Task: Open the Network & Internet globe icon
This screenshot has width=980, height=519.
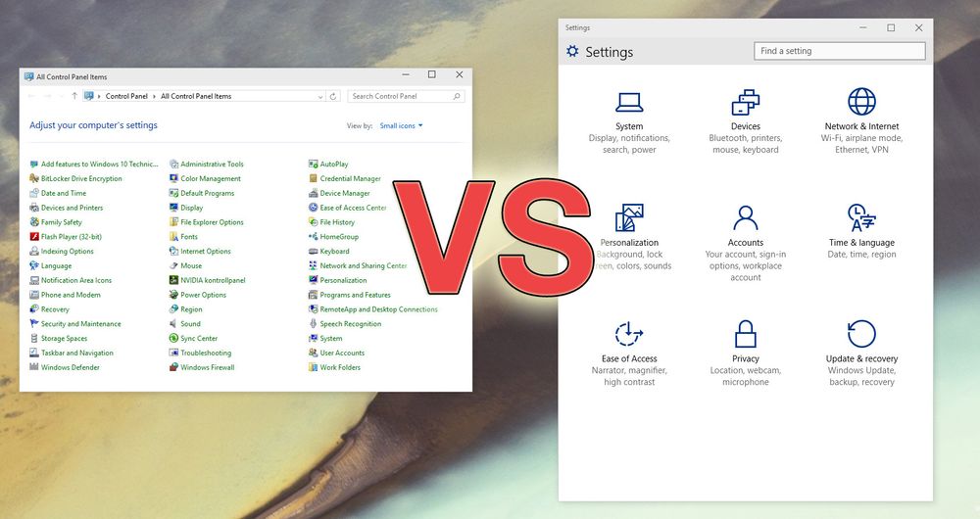Action: tap(861, 101)
